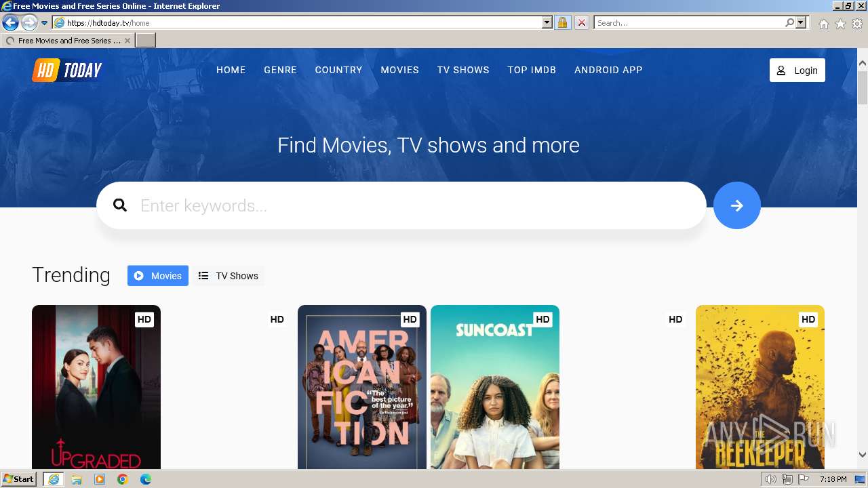The height and width of the screenshot is (488, 868).
Task: Click the black magnifier icon in keyword search
Action: pos(120,205)
